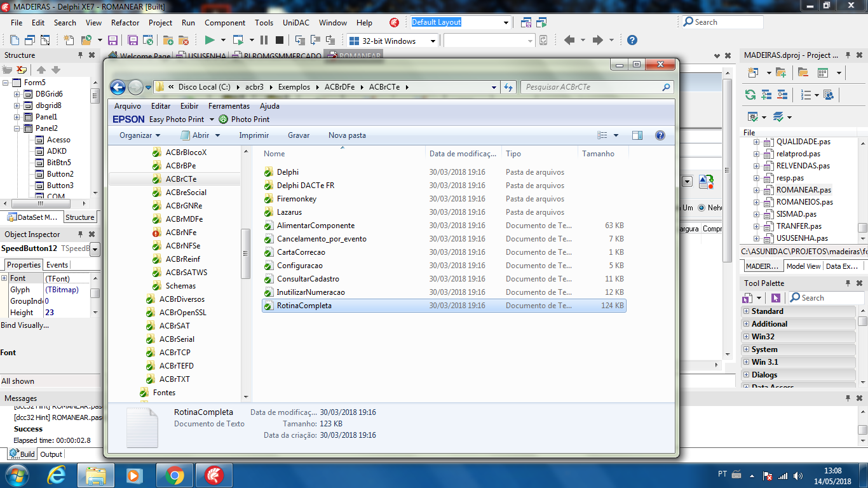This screenshot has width=868, height=488.
Task: Click the Program Reset stop icon
Action: click(x=280, y=40)
